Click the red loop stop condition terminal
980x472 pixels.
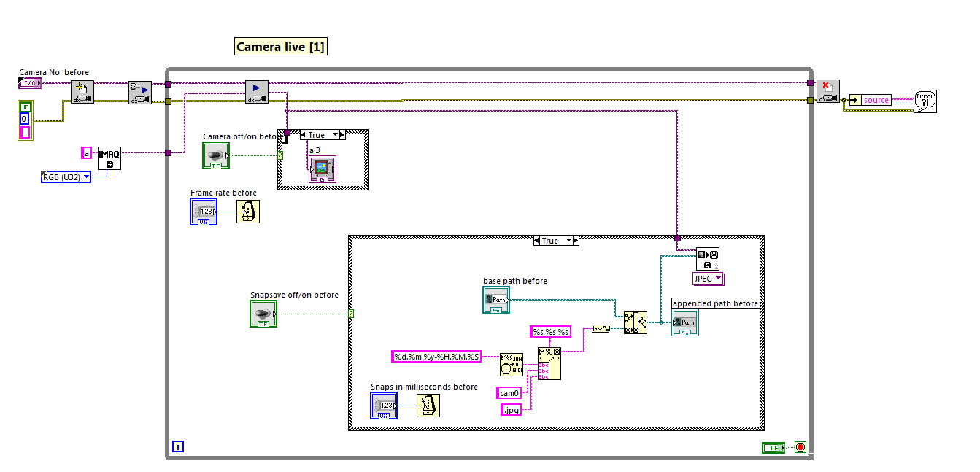pos(800,447)
